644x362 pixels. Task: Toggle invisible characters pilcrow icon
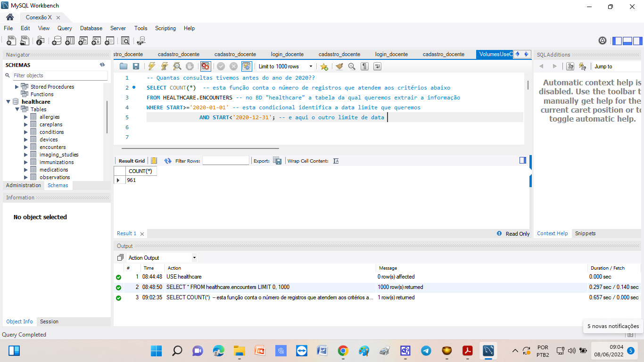click(364, 66)
